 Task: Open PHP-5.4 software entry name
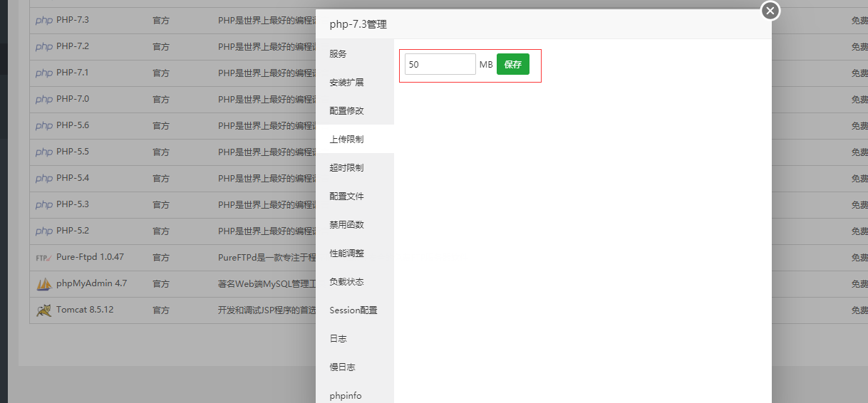[x=73, y=178]
